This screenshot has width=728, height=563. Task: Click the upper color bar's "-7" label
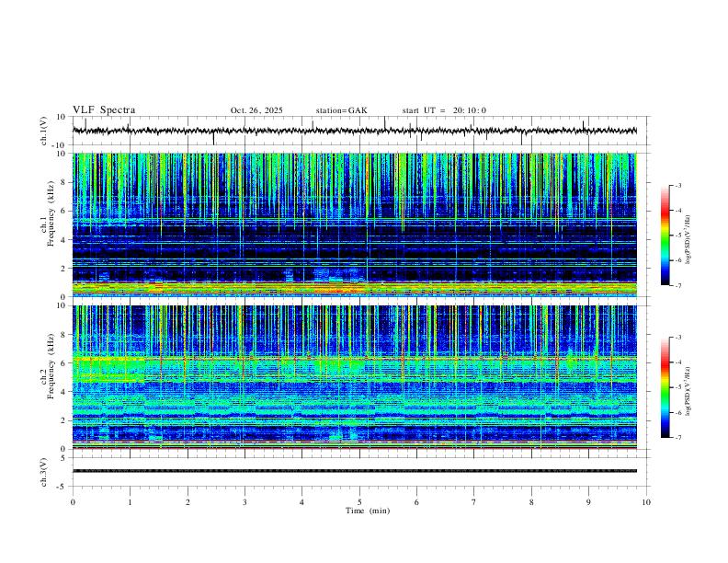coord(677,285)
